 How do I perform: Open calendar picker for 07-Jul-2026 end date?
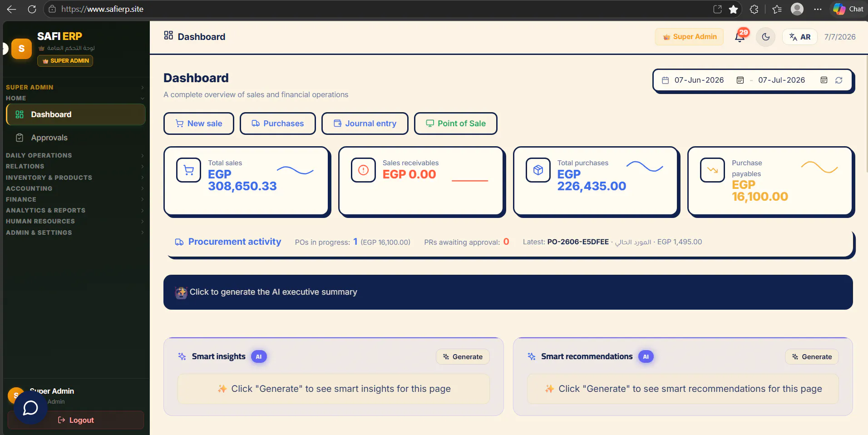(x=824, y=80)
